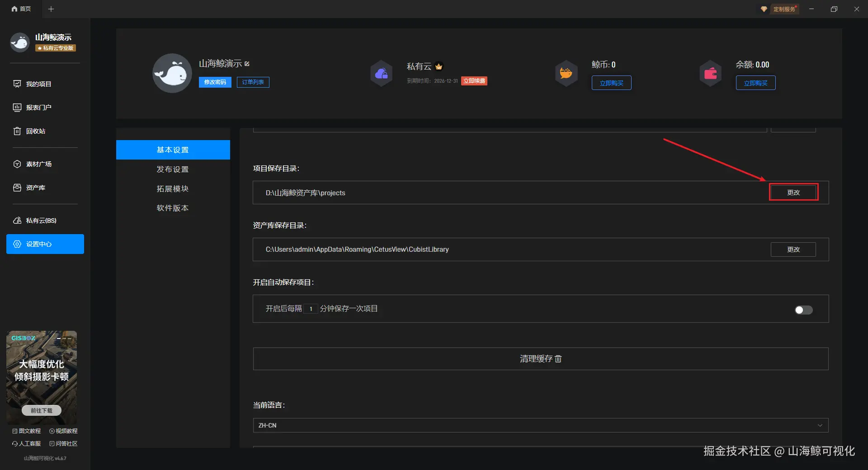Screen dimensions: 868x470
Task: Click the CubistLibrary asset path text
Action: pyautogui.click(x=357, y=249)
